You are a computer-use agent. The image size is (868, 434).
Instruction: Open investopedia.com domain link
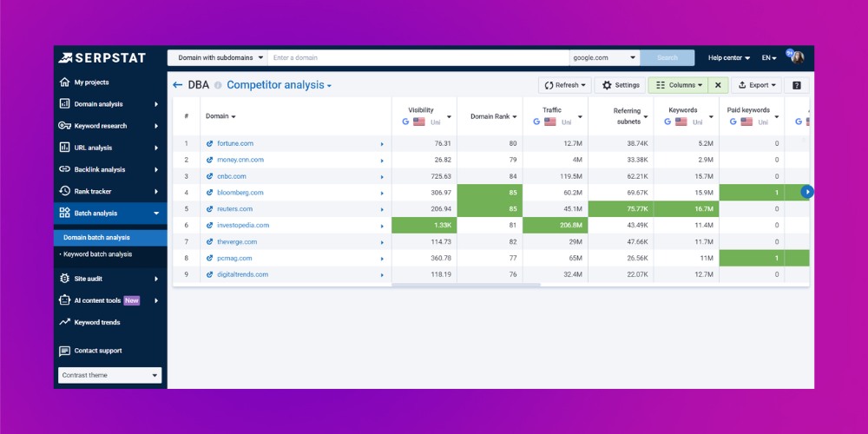click(x=243, y=226)
